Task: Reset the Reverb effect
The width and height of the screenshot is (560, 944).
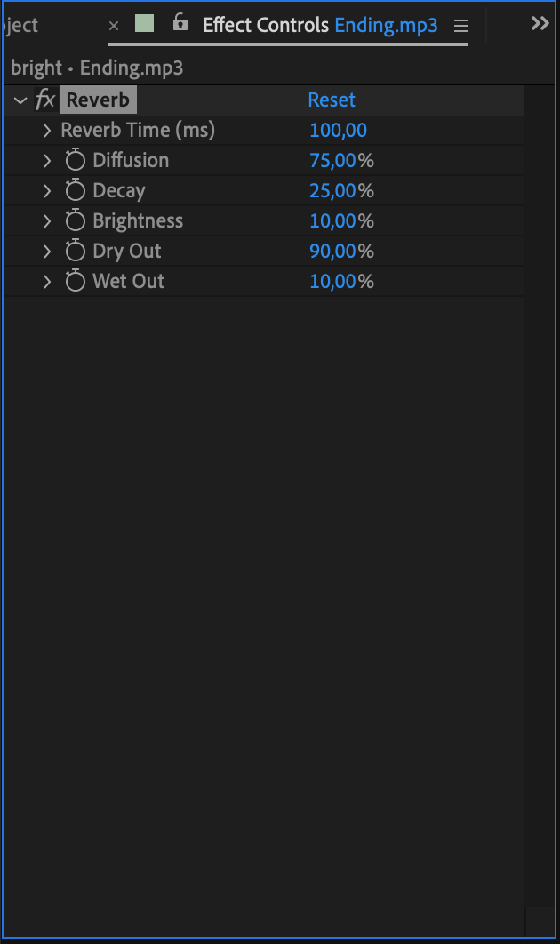Action: pyautogui.click(x=332, y=100)
